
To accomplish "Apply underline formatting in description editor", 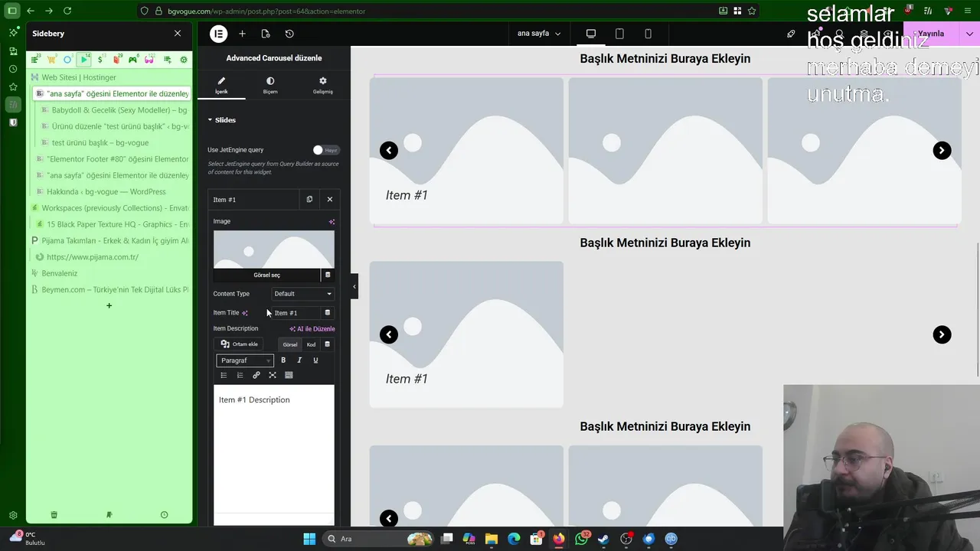I will click(x=315, y=360).
